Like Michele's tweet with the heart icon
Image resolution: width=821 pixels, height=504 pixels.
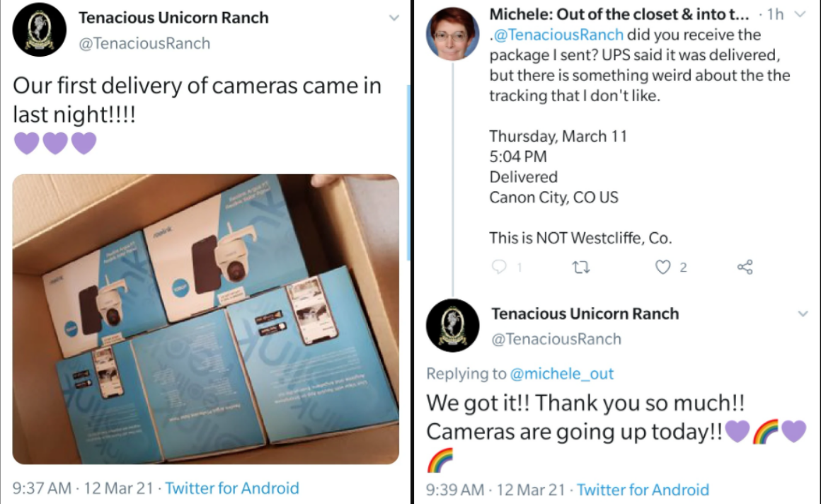pos(663,267)
